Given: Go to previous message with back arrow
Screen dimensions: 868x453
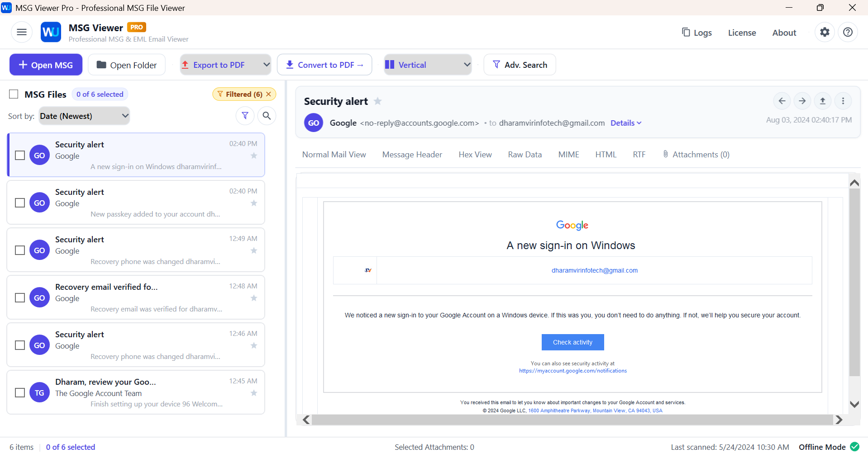Looking at the screenshot, I should click(782, 101).
